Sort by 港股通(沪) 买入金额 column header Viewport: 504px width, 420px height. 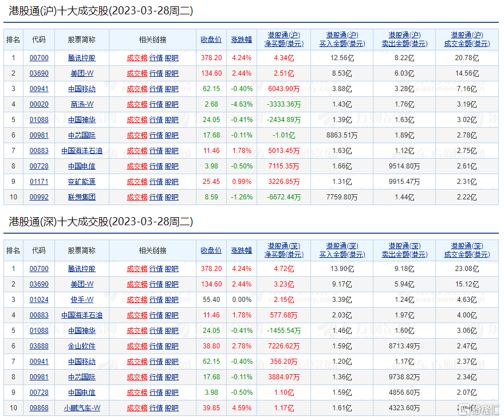point(342,40)
